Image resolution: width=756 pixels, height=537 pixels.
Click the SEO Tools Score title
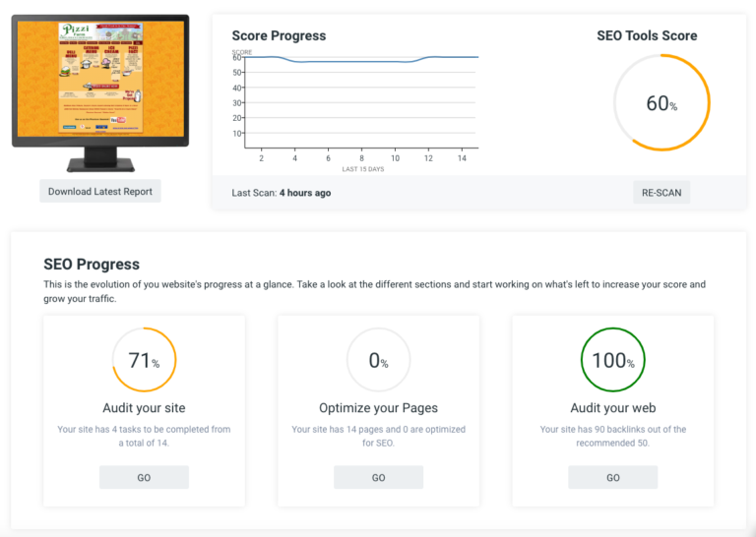coord(647,35)
